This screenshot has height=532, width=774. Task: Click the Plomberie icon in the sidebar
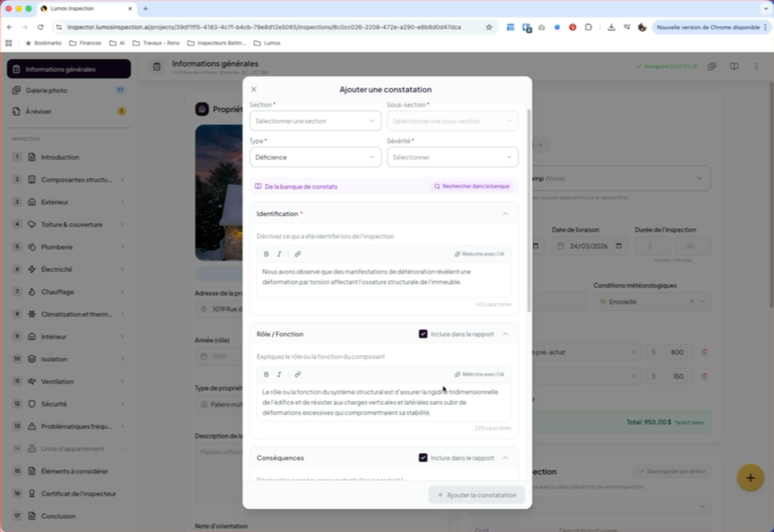pos(32,247)
